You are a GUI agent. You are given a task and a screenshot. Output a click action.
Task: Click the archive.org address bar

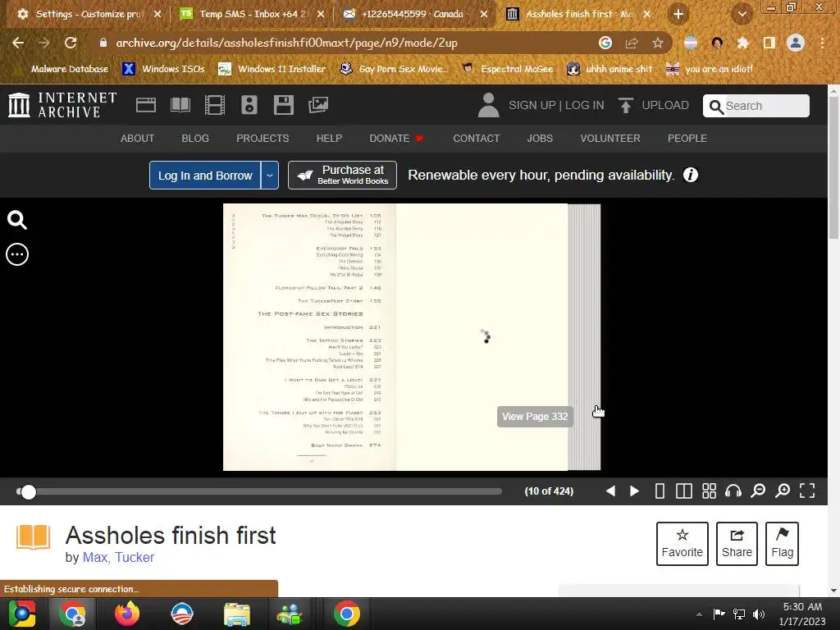point(286,43)
